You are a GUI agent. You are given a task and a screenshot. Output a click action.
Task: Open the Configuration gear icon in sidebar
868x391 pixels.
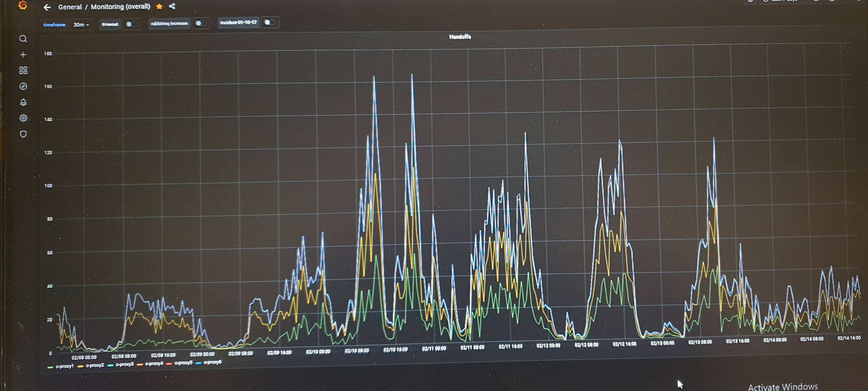(x=23, y=118)
